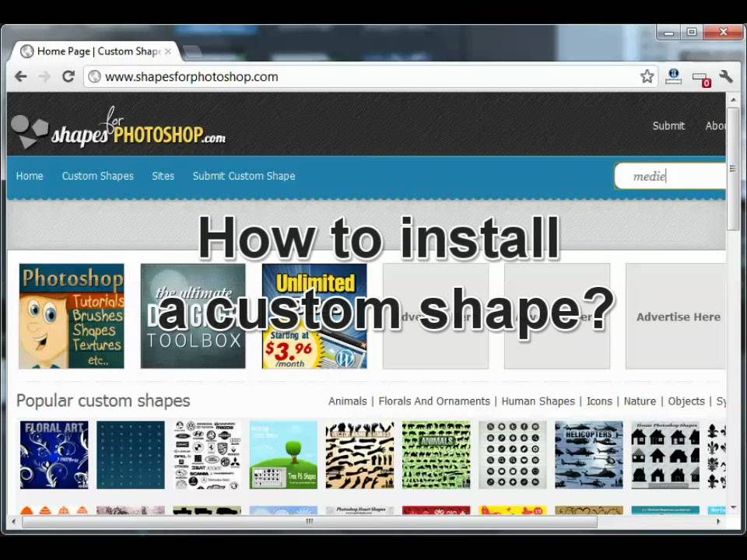Image resolution: width=747 pixels, height=560 pixels.
Task: Click the horizontal scrollbar right arrow
Action: [719, 521]
